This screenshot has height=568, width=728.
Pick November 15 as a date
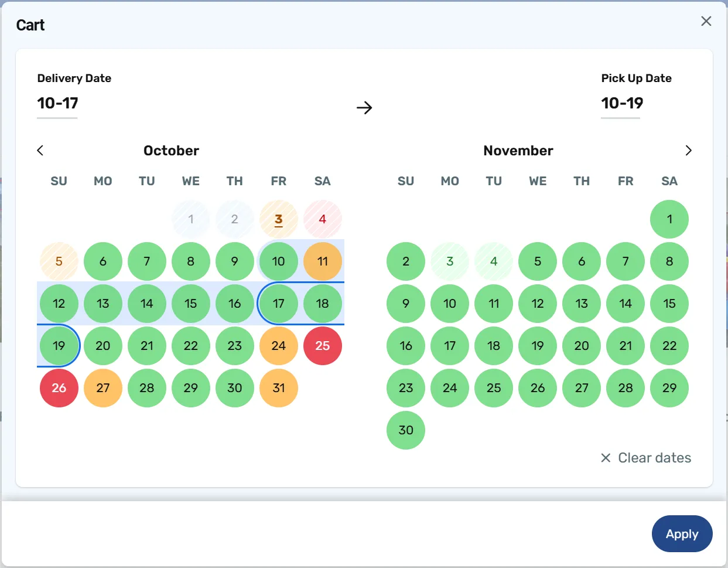(669, 304)
